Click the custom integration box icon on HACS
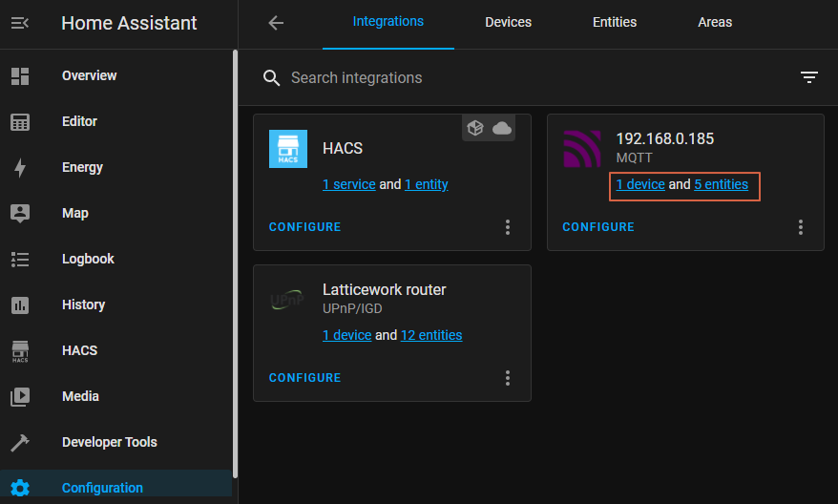 click(x=475, y=128)
